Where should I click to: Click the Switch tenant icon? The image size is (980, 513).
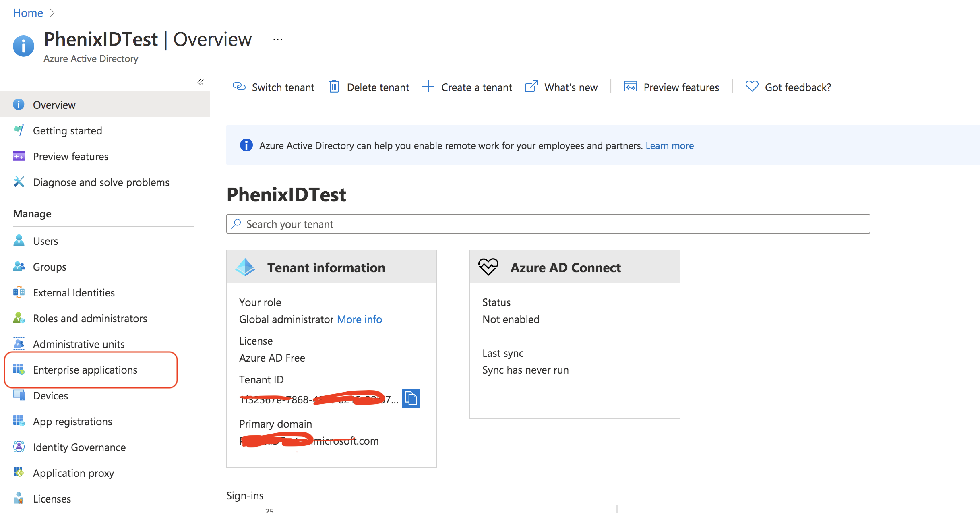239,87
